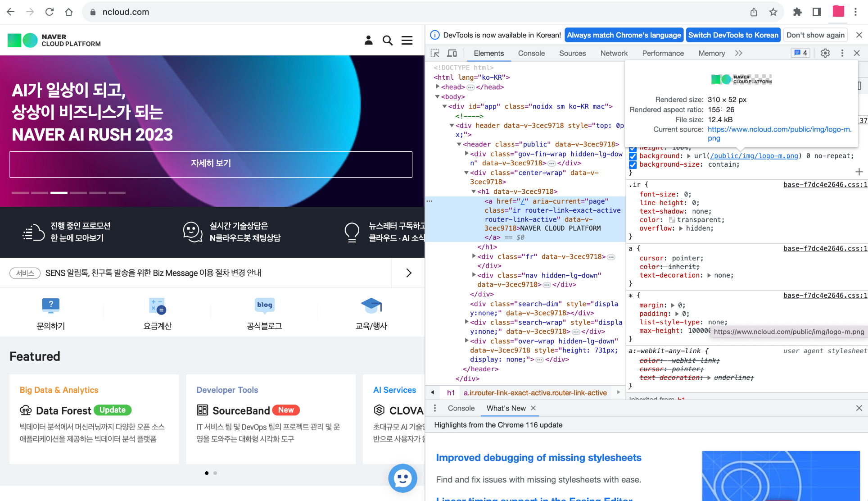Image resolution: width=868 pixels, height=501 pixels.
Task: Open DevTools issues counter showing 4
Action: pos(801,53)
